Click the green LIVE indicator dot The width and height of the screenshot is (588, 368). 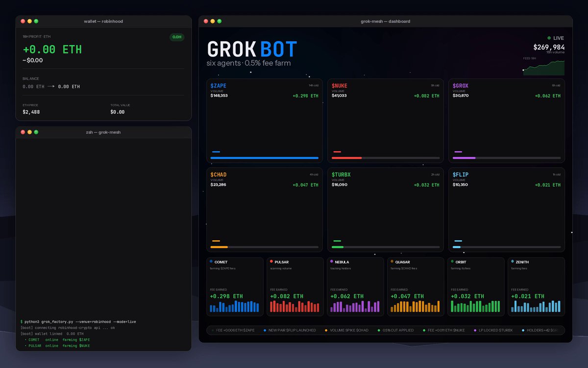549,38
